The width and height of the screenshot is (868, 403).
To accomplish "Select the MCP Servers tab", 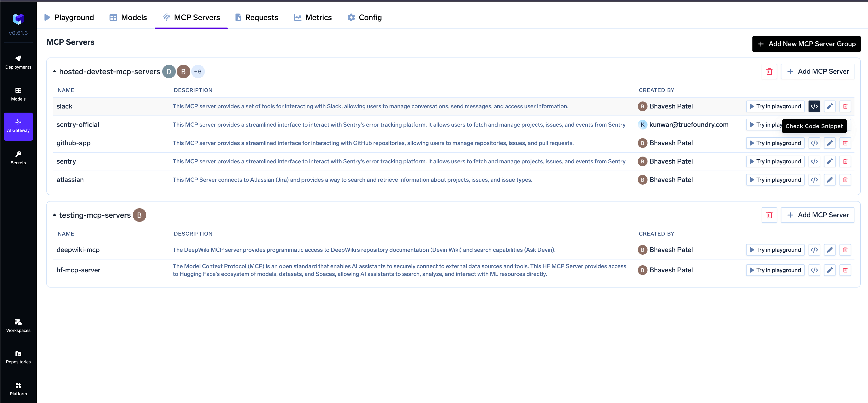I will click(x=191, y=17).
